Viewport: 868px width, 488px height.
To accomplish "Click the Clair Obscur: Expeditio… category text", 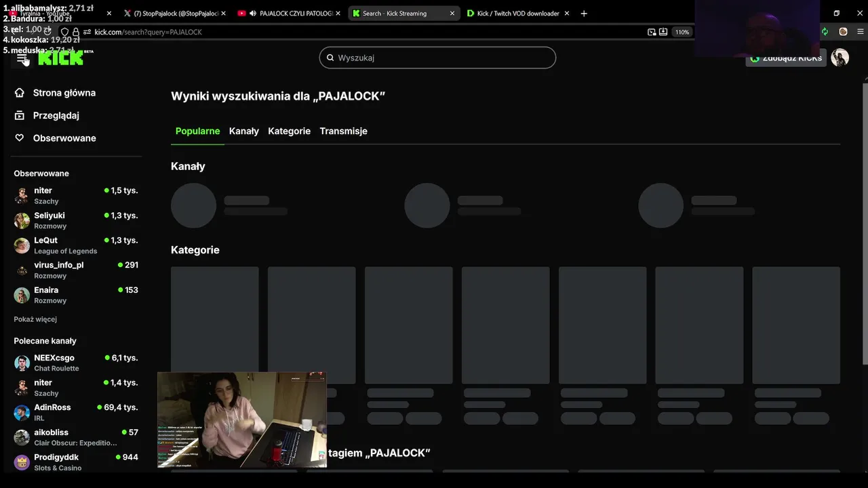I will click(x=75, y=443).
